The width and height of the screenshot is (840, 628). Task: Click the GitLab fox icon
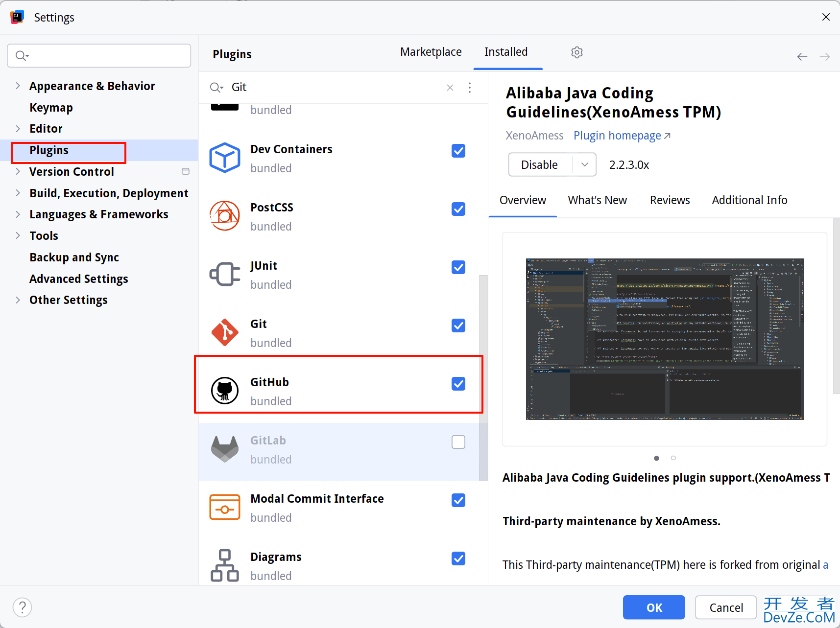point(225,449)
